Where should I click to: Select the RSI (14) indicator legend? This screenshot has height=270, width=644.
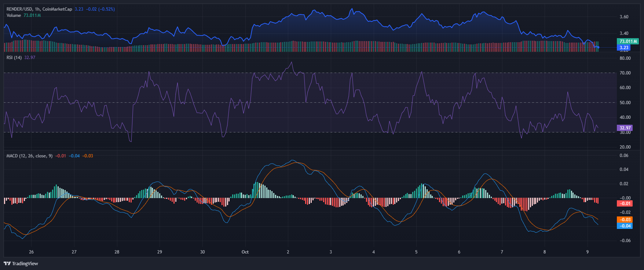click(14, 58)
